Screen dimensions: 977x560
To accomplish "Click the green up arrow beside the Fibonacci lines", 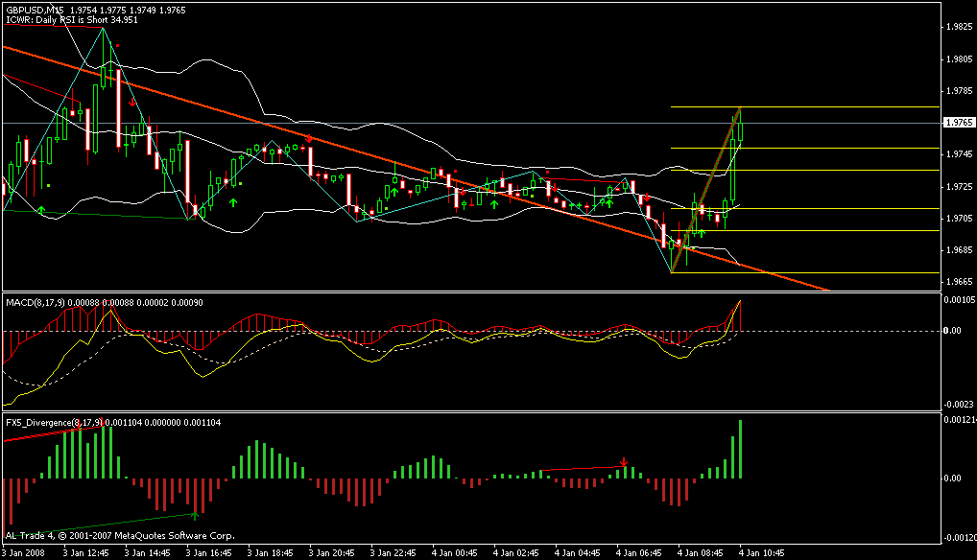I will [701, 232].
